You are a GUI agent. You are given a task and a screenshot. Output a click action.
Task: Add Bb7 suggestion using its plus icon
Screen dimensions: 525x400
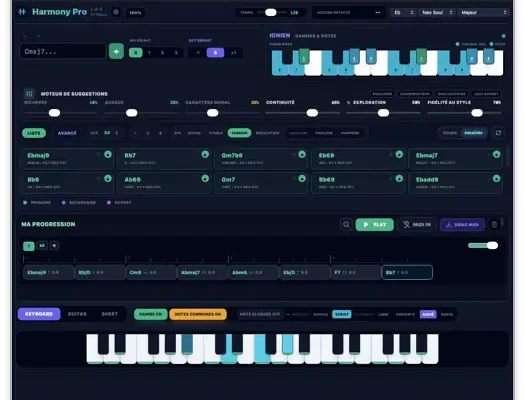coord(205,154)
